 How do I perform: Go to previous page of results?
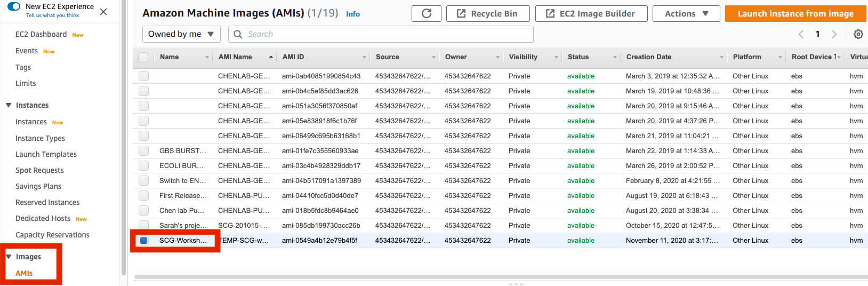[801, 34]
